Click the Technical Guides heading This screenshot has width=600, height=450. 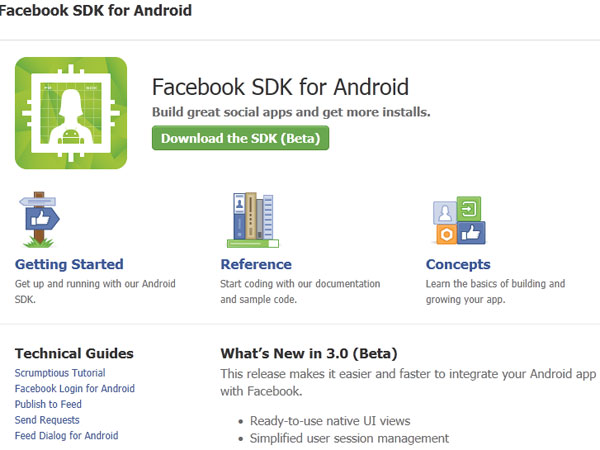[74, 353]
